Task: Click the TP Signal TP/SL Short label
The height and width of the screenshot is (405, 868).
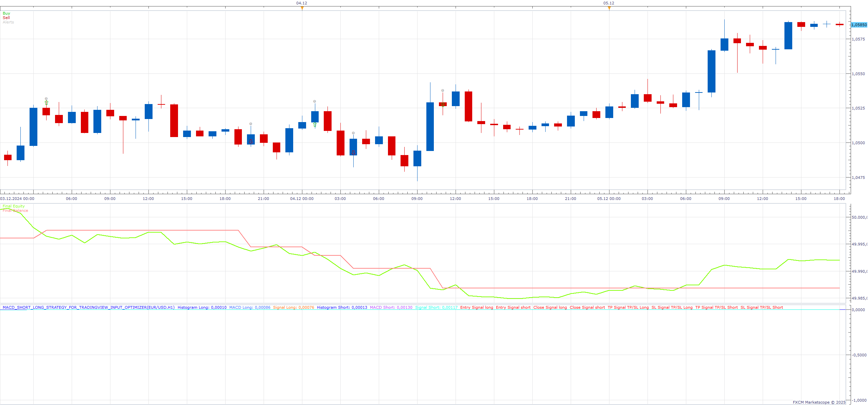Action: click(716, 307)
